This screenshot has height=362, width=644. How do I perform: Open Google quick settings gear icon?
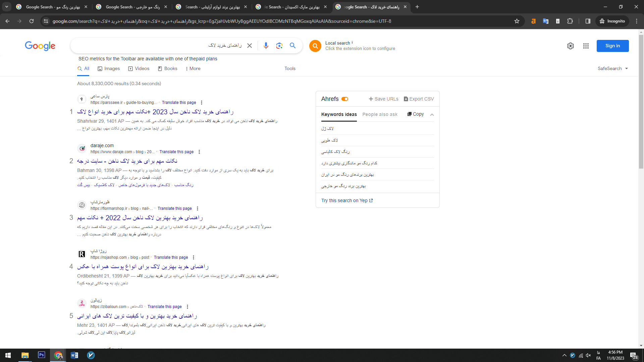click(x=571, y=46)
